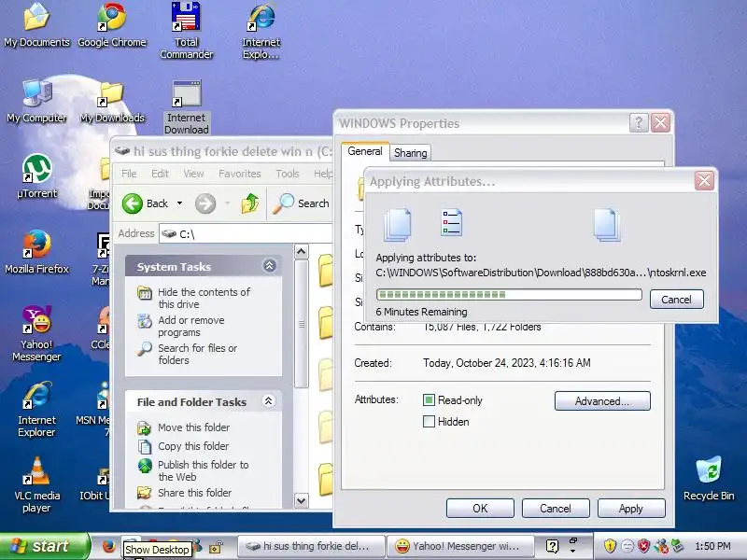Select MSN Messenger desktop icon

(x=98, y=410)
